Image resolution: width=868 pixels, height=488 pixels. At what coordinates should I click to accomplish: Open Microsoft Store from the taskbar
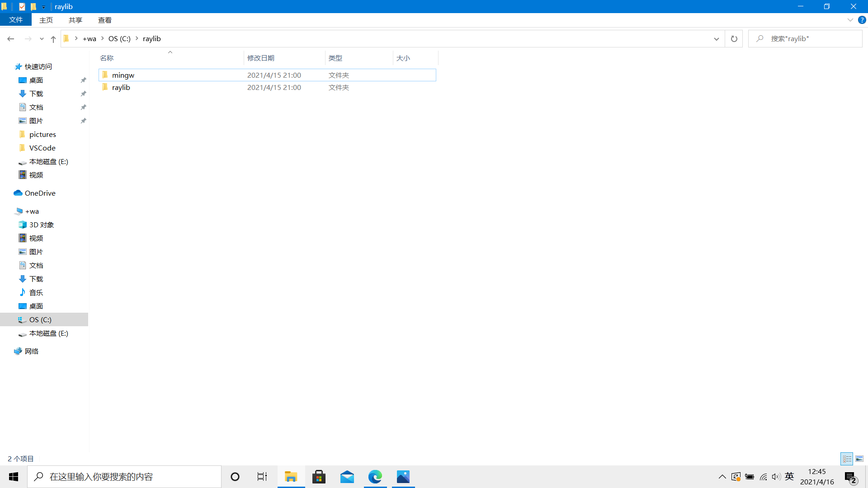click(319, 477)
